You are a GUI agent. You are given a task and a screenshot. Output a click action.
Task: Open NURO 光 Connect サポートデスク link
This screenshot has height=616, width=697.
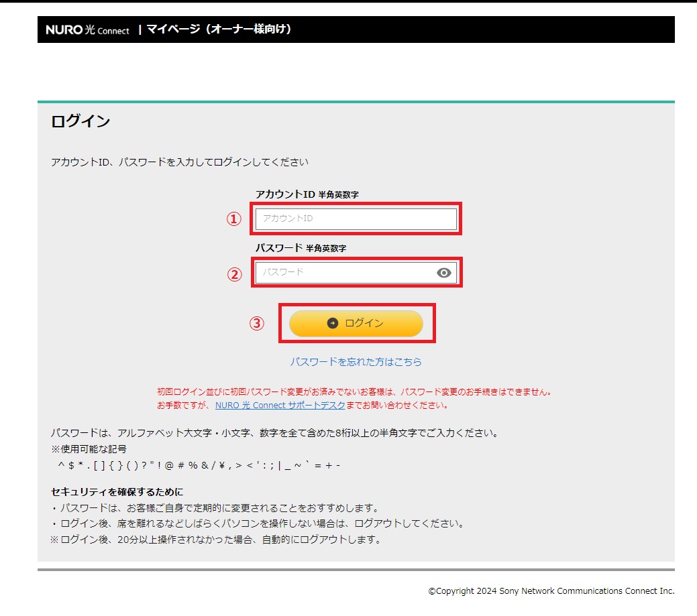tap(280, 405)
